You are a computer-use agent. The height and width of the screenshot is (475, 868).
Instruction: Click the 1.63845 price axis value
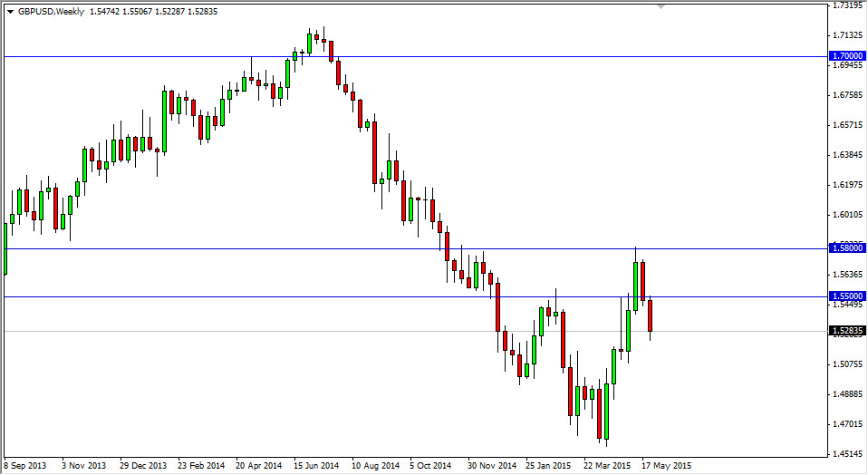(x=847, y=155)
